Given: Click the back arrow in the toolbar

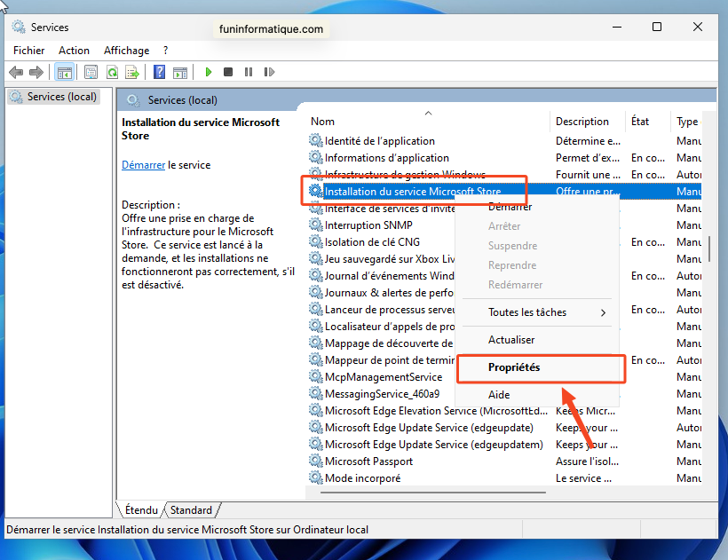Looking at the screenshot, I should tap(16, 72).
